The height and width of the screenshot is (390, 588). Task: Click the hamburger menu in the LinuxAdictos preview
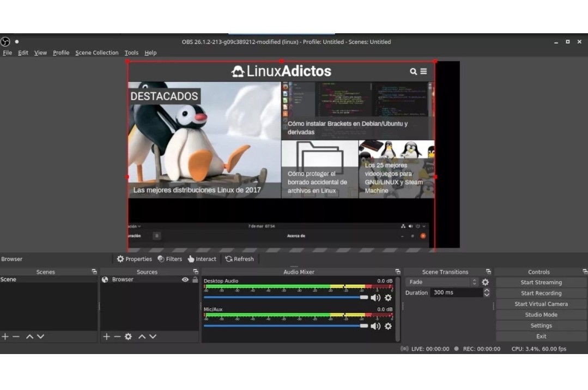pos(423,71)
